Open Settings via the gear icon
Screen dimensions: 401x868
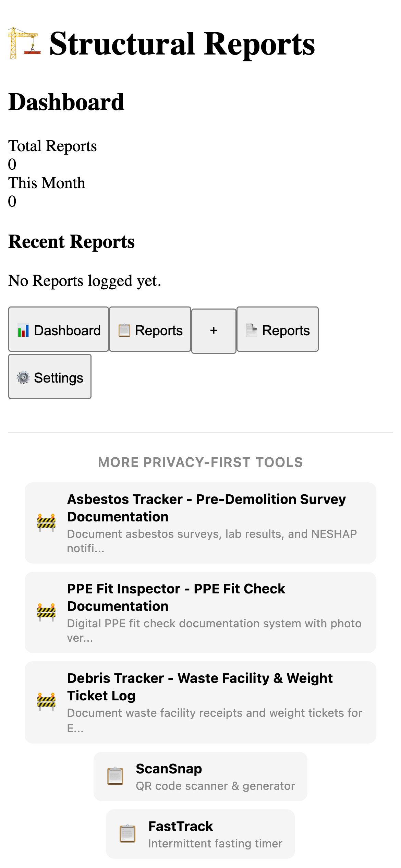[23, 377]
